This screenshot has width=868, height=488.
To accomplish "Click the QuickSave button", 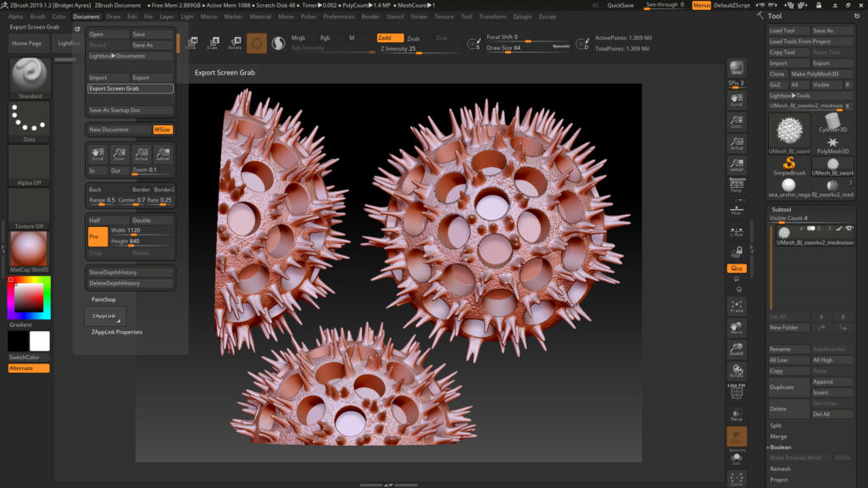I will tap(620, 6).
